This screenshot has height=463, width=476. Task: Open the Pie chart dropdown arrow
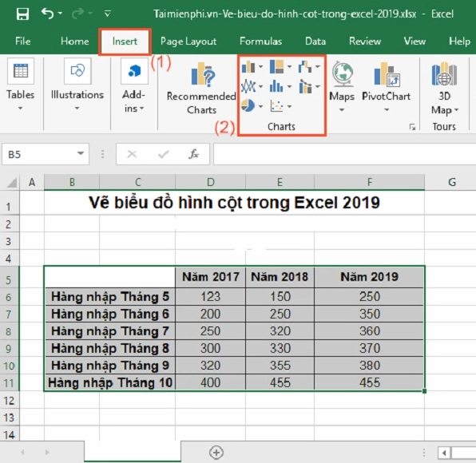(x=261, y=106)
